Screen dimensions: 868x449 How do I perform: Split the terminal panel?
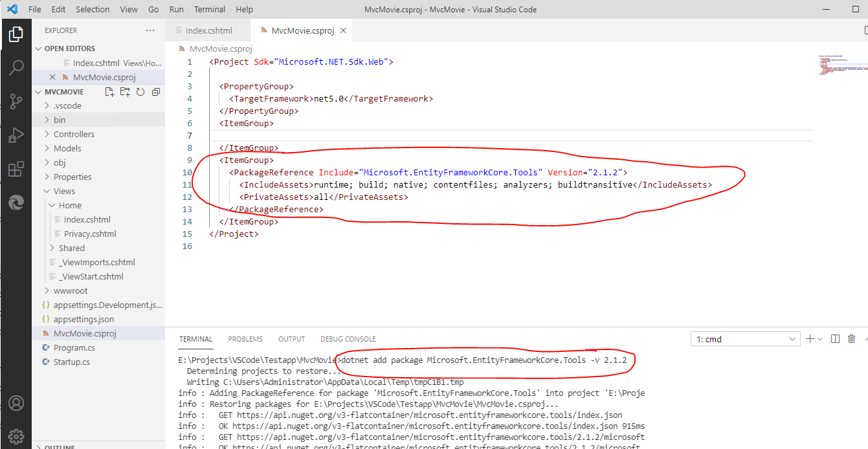(835, 339)
